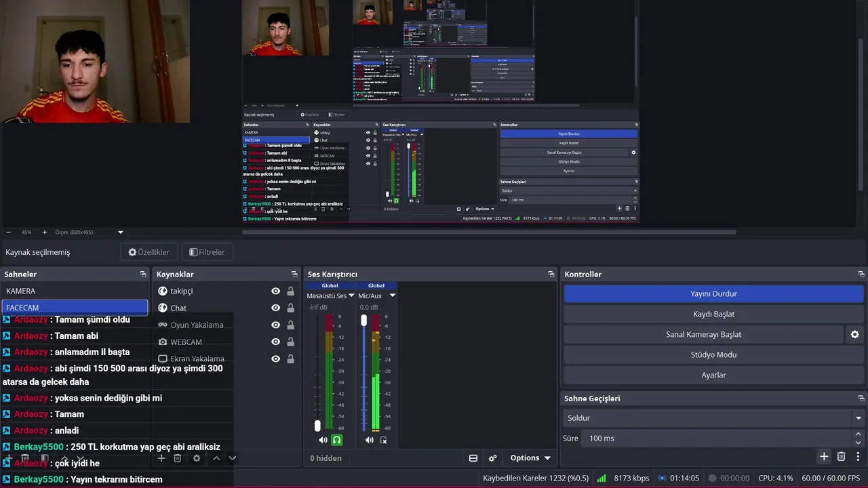Open Ayarlar settings
The height and width of the screenshot is (488, 868).
713,375
